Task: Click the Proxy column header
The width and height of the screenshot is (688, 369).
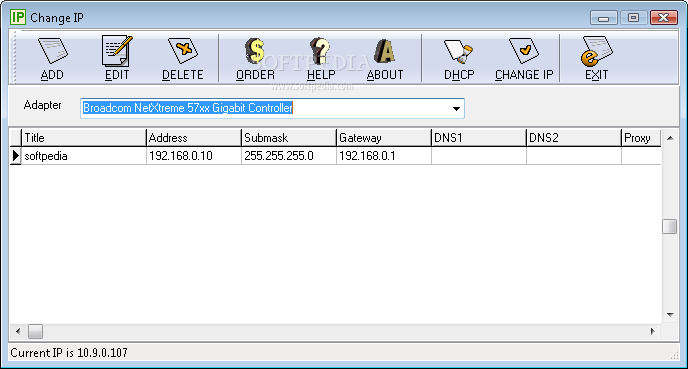Action: pyautogui.click(x=641, y=138)
